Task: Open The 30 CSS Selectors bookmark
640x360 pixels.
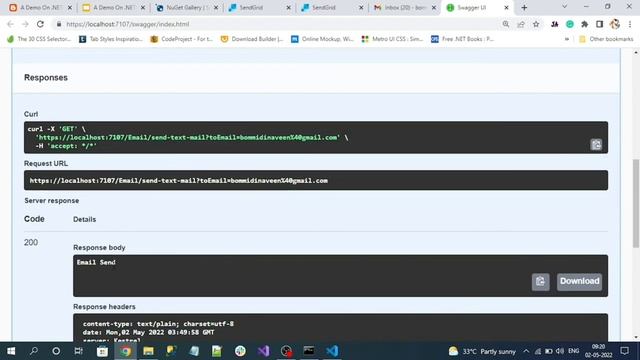Action: click(39, 39)
